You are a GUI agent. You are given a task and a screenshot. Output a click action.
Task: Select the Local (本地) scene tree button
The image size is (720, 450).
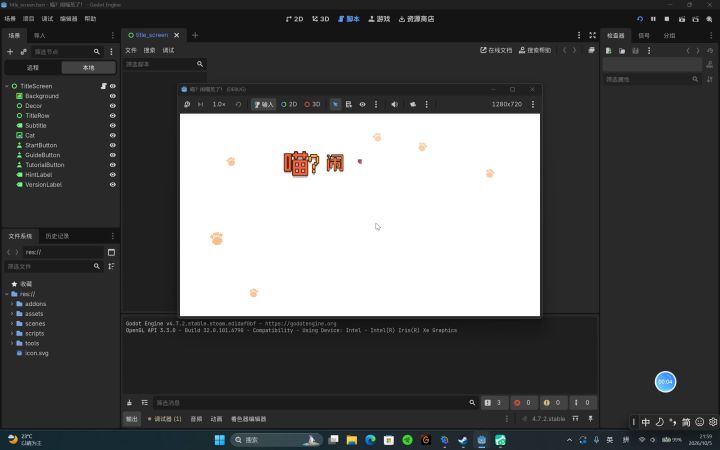point(89,68)
